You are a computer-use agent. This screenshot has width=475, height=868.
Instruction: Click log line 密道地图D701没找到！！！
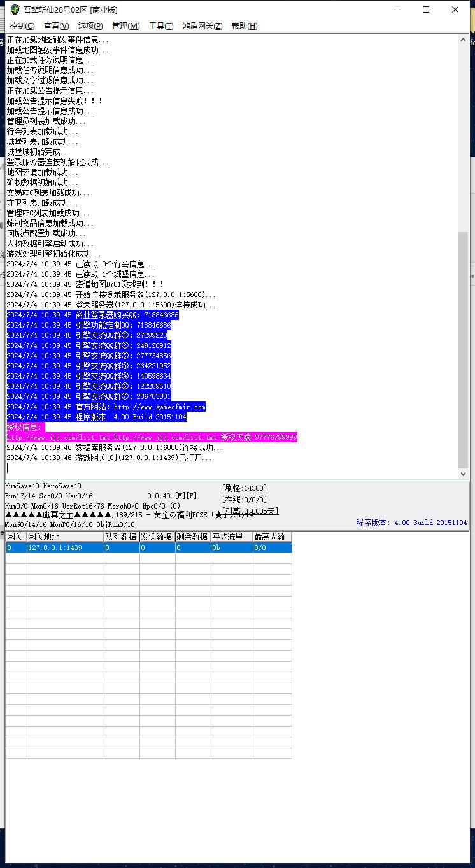pos(85,284)
